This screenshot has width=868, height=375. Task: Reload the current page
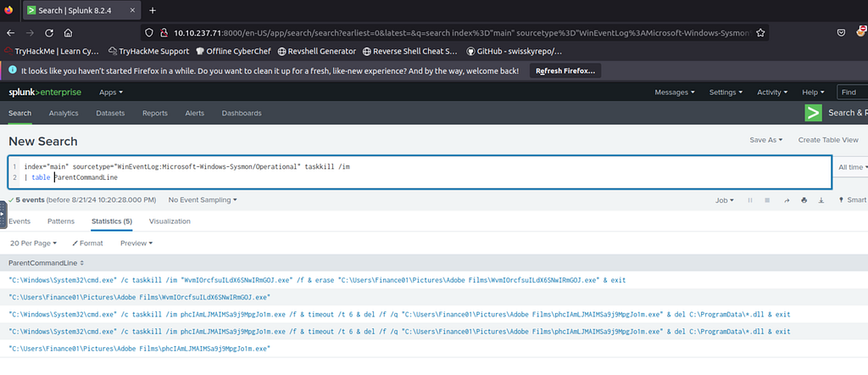coord(48,33)
